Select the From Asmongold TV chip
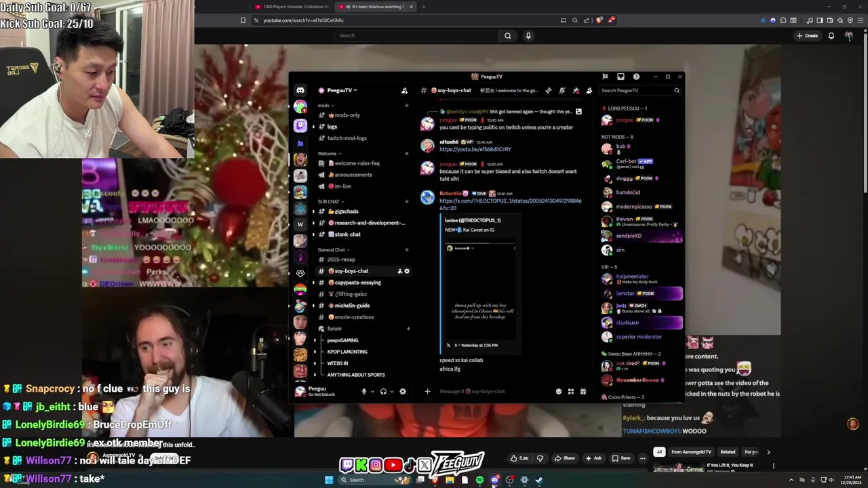The image size is (868, 488). pyautogui.click(x=691, y=452)
